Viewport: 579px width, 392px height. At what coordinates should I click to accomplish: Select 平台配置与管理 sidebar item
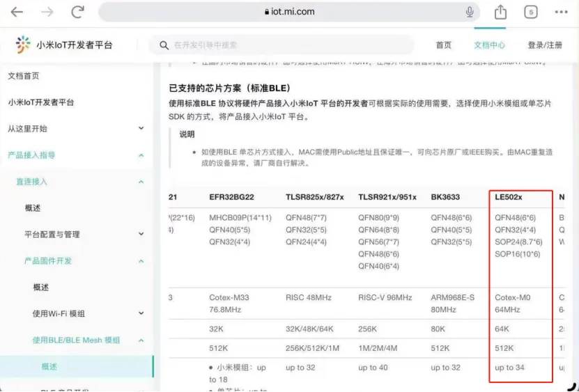pyautogui.click(x=52, y=235)
